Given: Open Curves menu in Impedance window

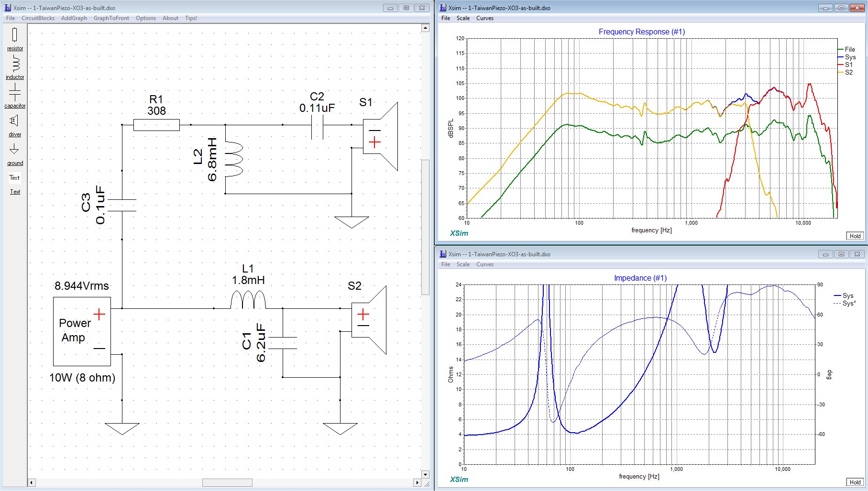Looking at the screenshot, I should coord(485,264).
